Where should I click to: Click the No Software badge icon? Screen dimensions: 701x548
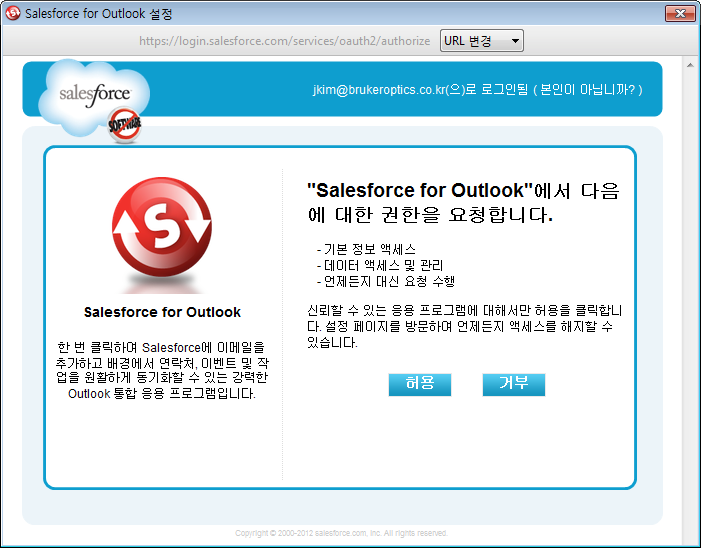click(x=125, y=125)
